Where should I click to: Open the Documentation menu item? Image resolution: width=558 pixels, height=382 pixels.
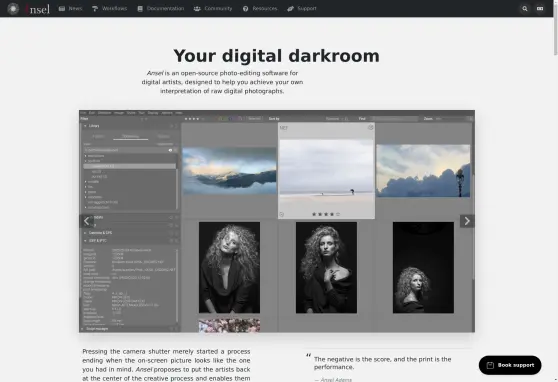(x=160, y=9)
